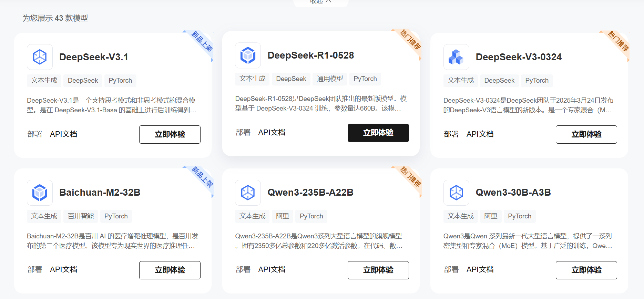View API文档 for DeepSeek-V3-0324
Image resolution: width=644 pixels, height=299 pixels.
tap(480, 134)
